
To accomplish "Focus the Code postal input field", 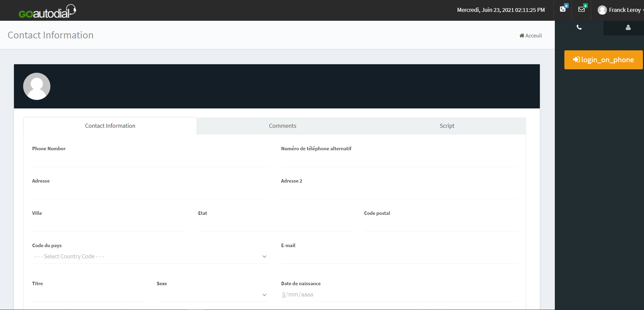I will point(440,225).
